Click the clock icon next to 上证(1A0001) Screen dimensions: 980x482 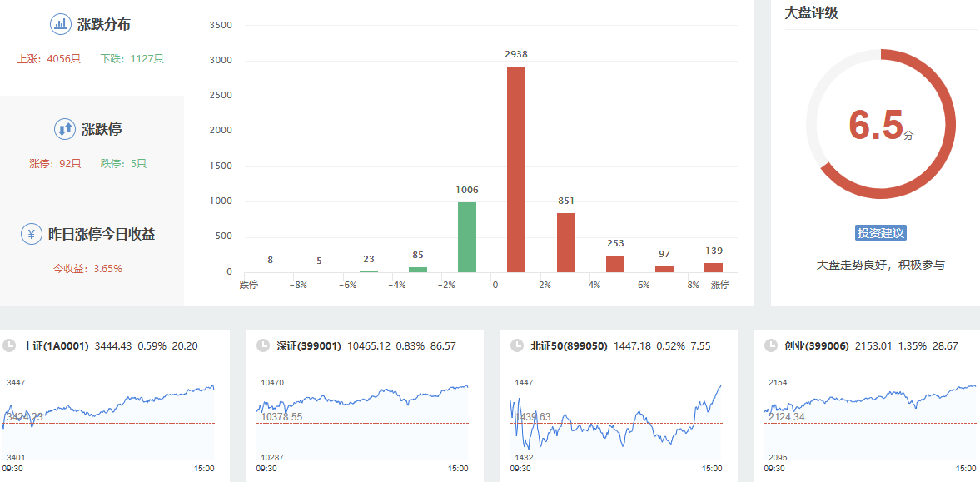[9, 345]
